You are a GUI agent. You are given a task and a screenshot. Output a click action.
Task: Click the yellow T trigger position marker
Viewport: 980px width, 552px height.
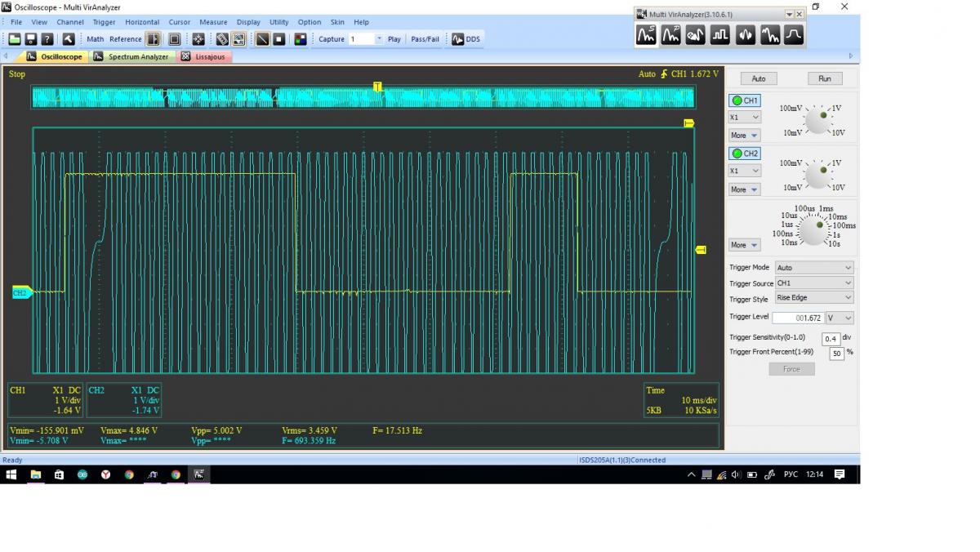[377, 87]
